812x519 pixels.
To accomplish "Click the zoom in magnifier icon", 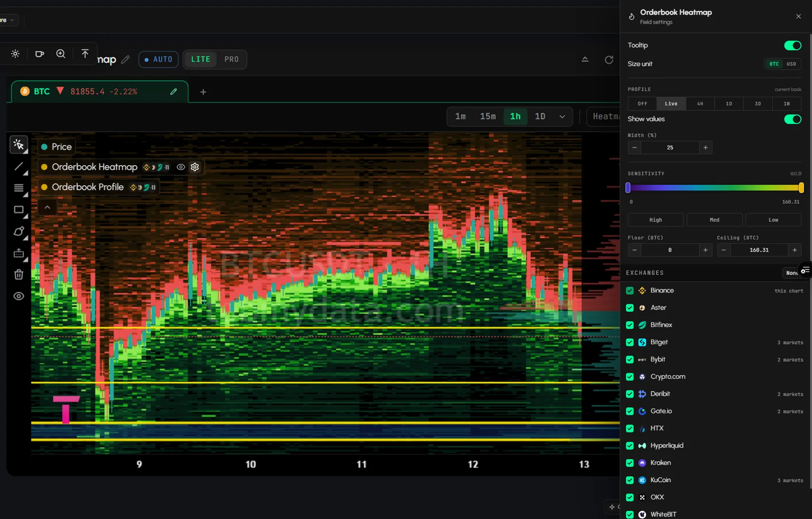I will click(61, 54).
